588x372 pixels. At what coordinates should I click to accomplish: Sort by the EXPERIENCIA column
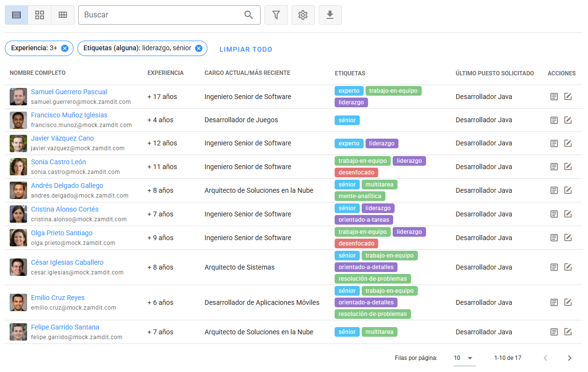pyautogui.click(x=165, y=72)
